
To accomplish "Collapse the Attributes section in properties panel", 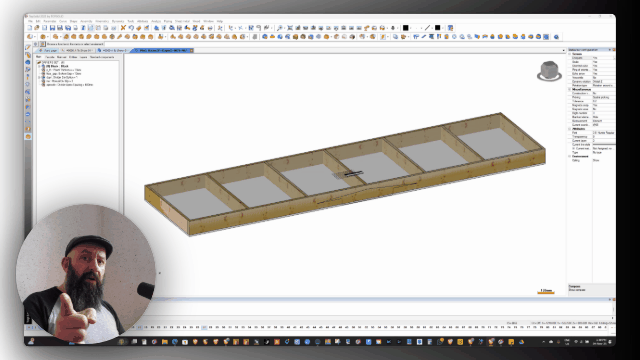I will click(570, 129).
